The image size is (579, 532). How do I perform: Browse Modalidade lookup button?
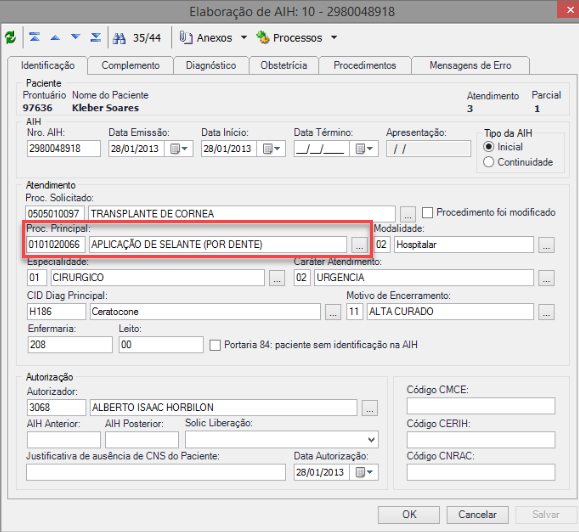tap(546, 245)
